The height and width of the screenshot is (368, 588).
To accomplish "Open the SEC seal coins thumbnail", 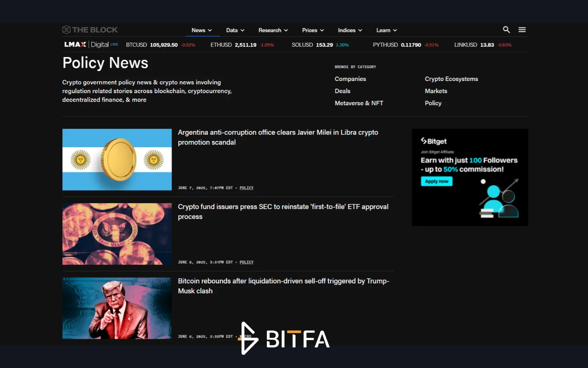I will pyautogui.click(x=117, y=234).
